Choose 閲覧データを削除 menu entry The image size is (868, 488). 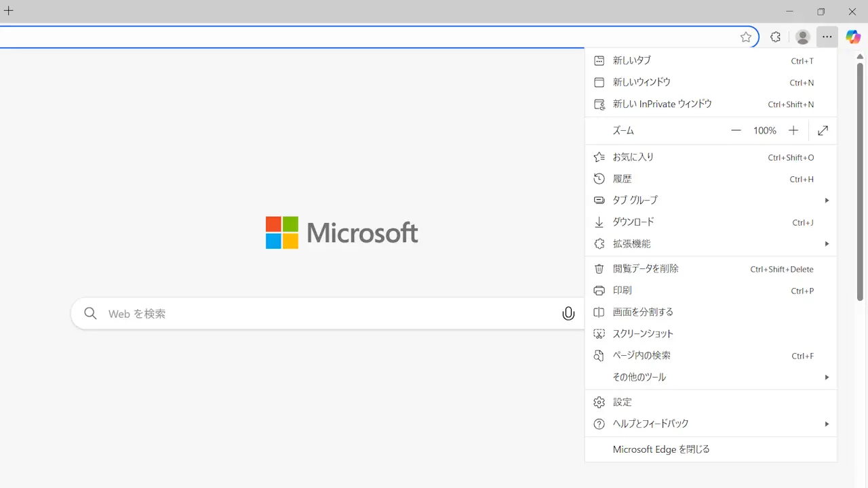646,268
